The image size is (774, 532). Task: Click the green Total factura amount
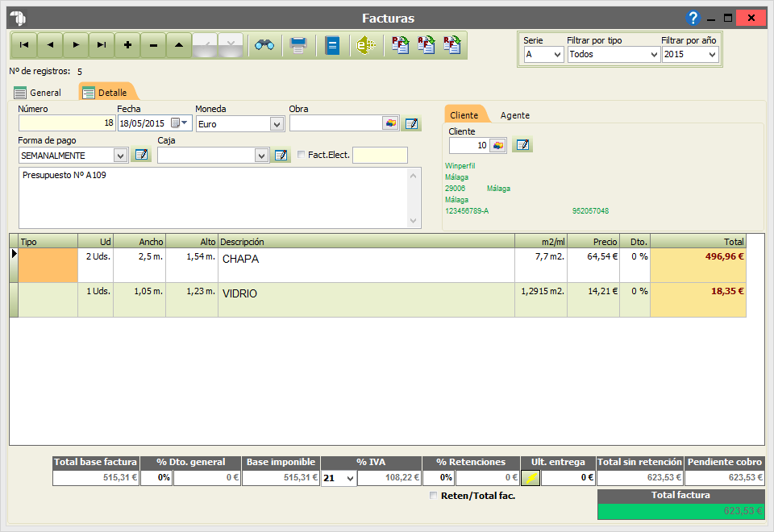[x=680, y=511]
